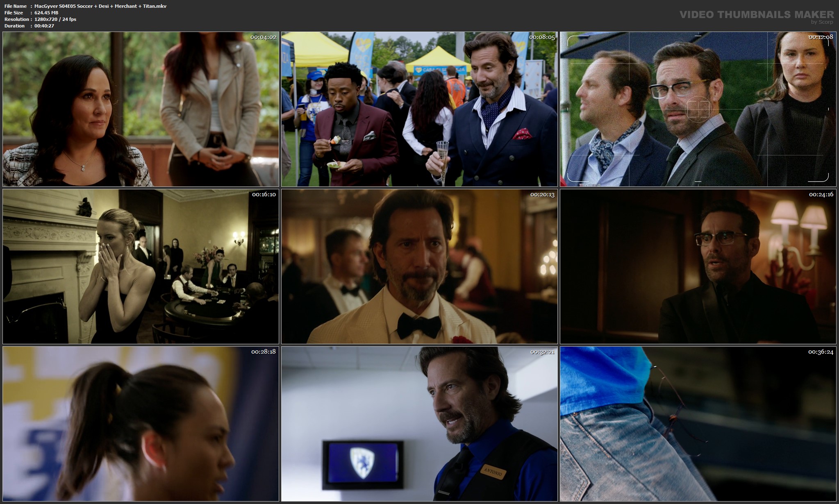Click the MacGyver S04E05 file name text
839x504 pixels.
(x=100, y=6)
